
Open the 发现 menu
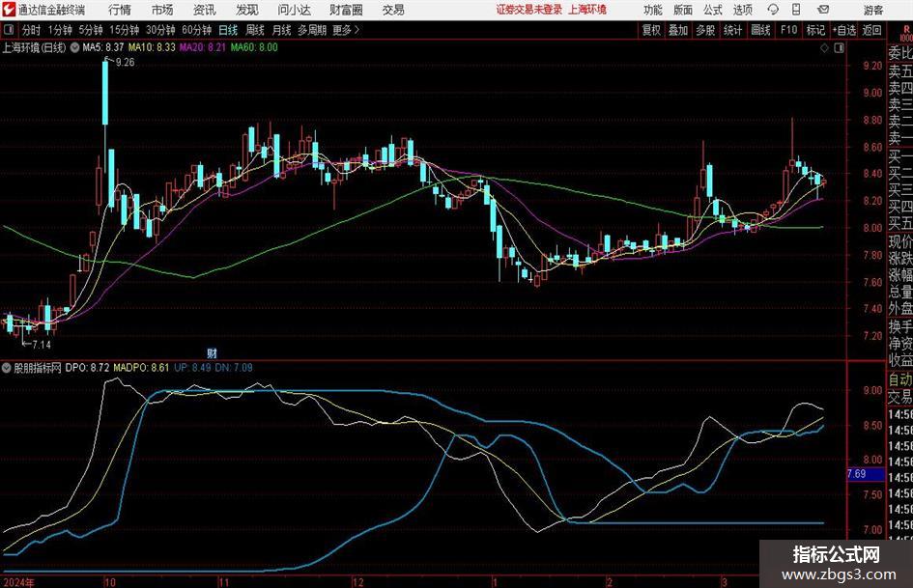(247, 10)
